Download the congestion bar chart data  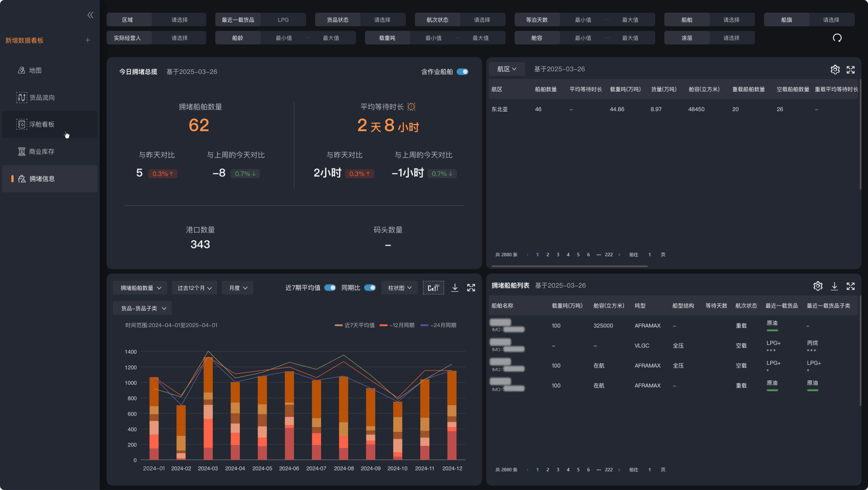point(455,288)
